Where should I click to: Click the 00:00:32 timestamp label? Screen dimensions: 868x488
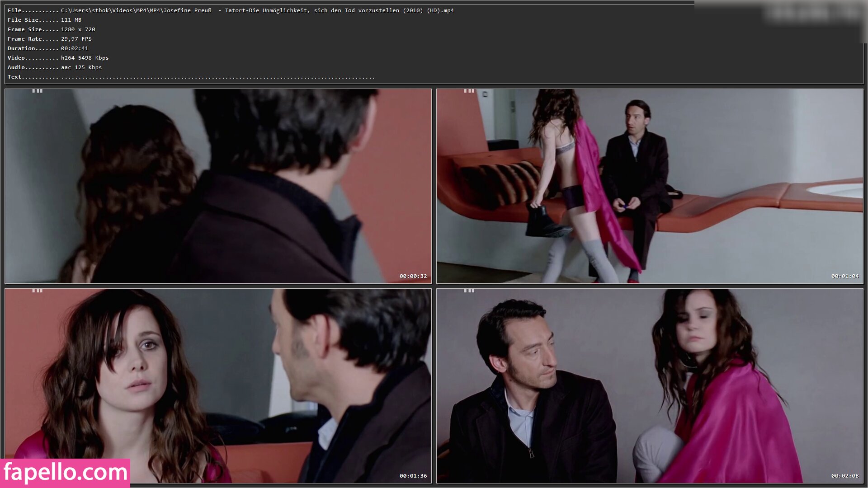[x=413, y=276]
